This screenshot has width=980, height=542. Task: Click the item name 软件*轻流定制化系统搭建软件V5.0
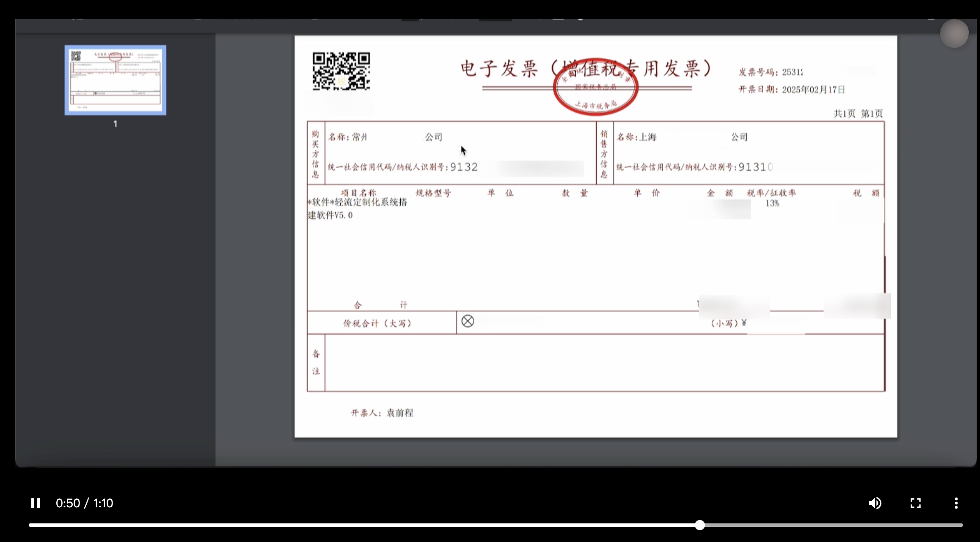tap(357, 208)
